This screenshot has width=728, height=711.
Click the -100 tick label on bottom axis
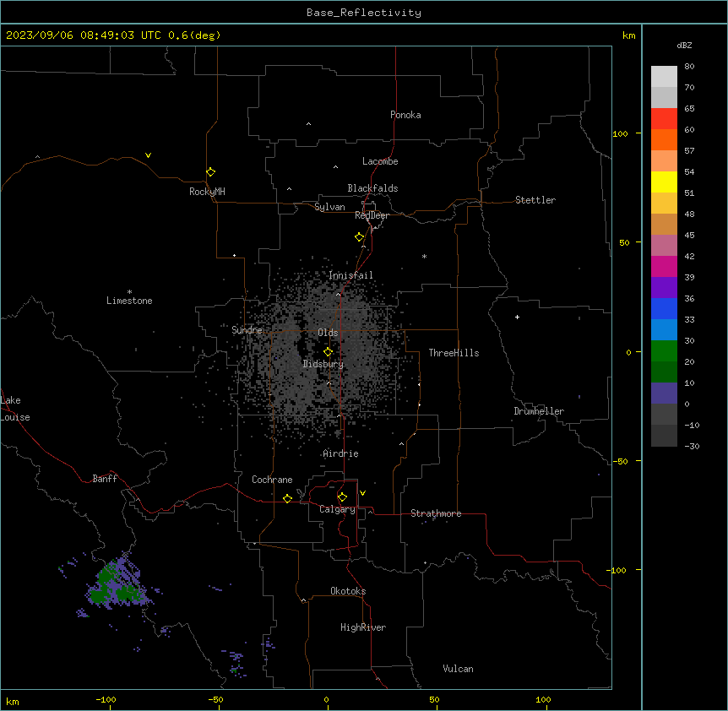tap(106, 700)
